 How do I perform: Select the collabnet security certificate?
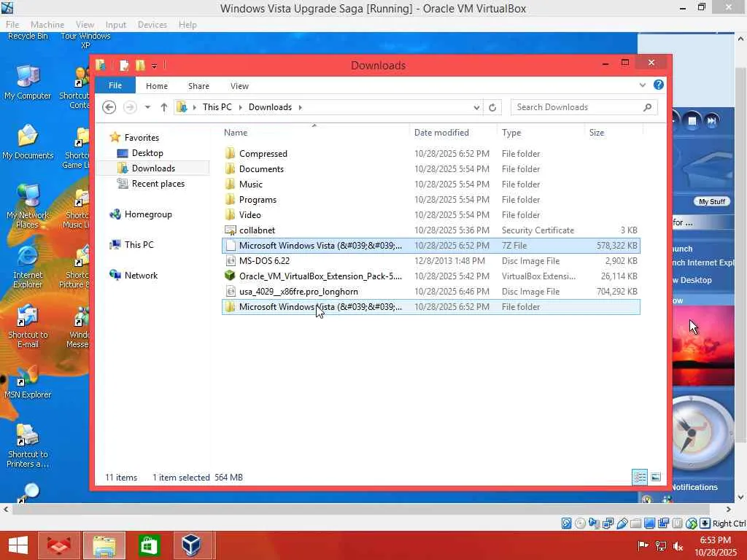[430, 230]
